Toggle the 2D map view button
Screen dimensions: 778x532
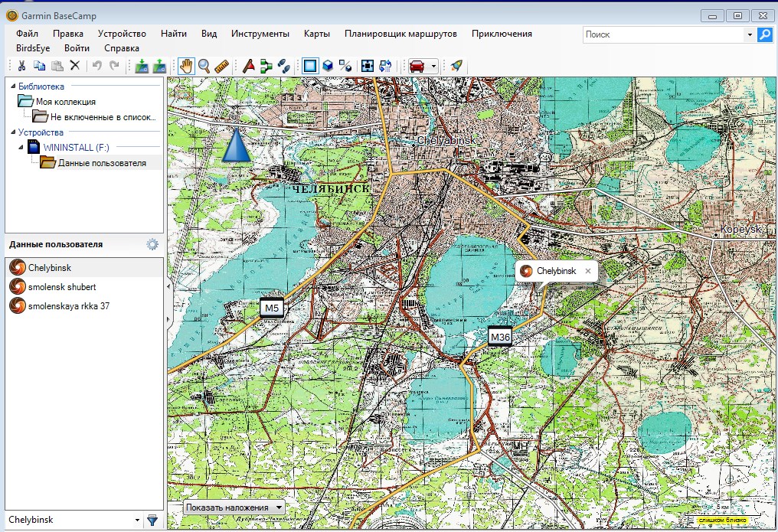point(309,66)
